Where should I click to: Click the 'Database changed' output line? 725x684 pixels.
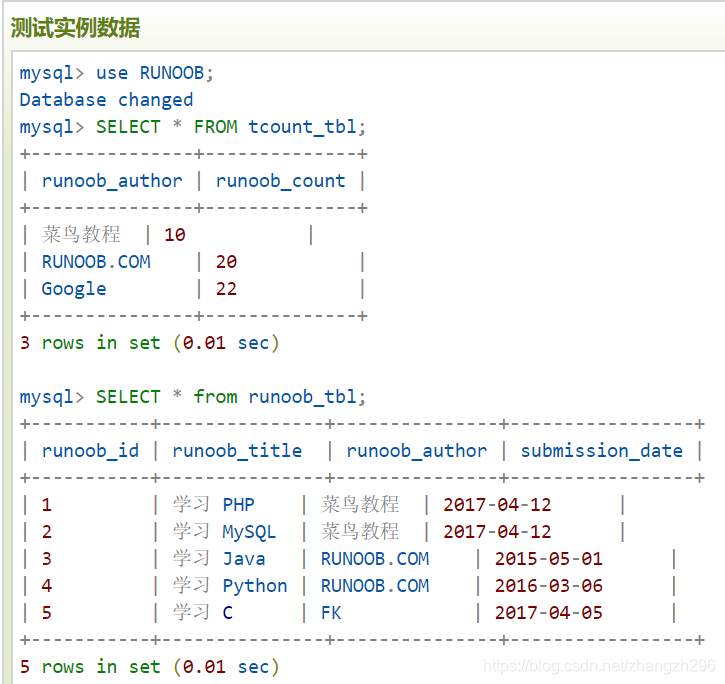click(106, 100)
